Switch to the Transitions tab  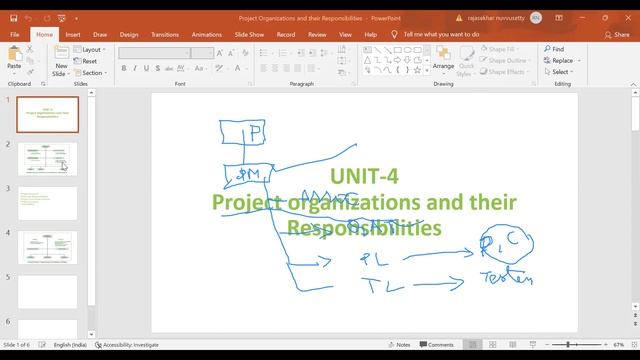click(x=165, y=35)
